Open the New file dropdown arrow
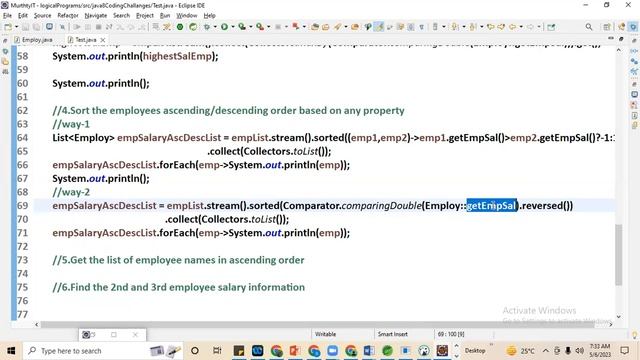The image size is (640, 360). click(16, 27)
